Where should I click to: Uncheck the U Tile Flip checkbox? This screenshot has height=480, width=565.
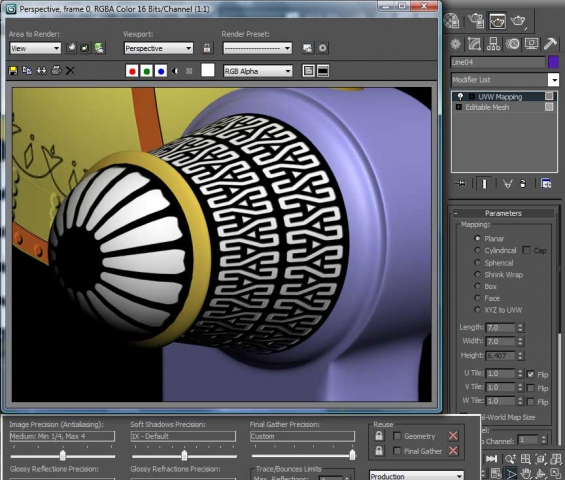pos(530,374)
